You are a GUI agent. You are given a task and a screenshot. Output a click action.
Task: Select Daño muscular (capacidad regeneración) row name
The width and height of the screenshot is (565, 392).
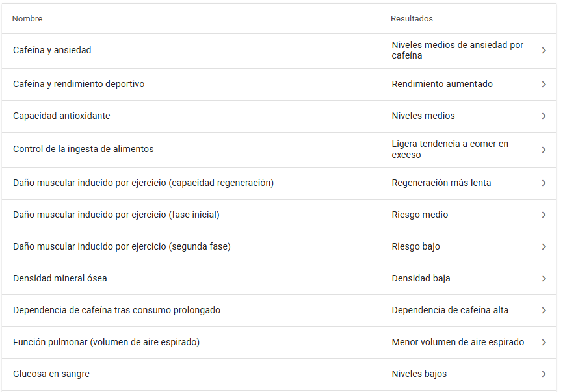[143, 183]
